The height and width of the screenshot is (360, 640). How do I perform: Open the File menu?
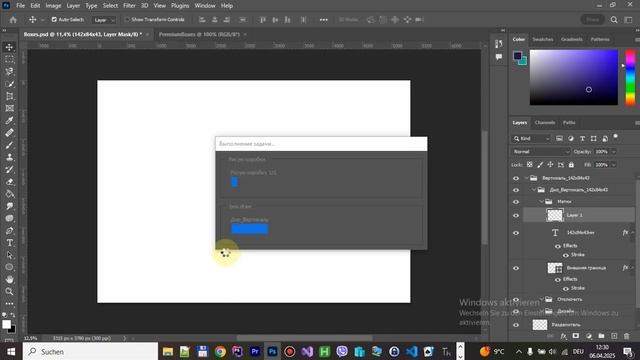pos(20,6)
